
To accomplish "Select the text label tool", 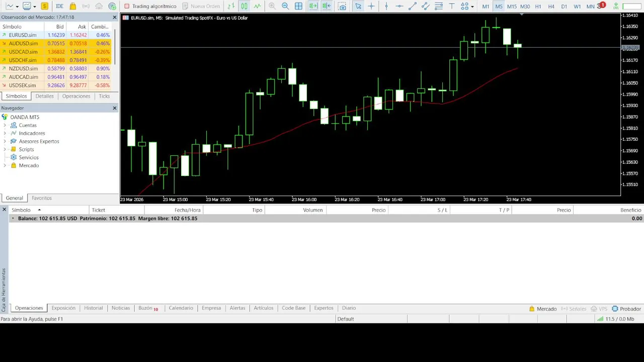I will pos(451,6).
